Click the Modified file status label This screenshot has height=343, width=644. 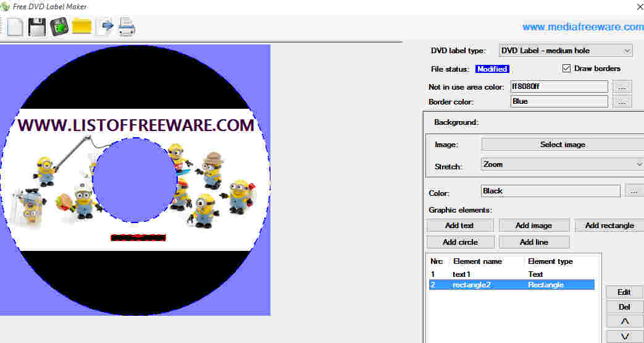tap(492, 69)
